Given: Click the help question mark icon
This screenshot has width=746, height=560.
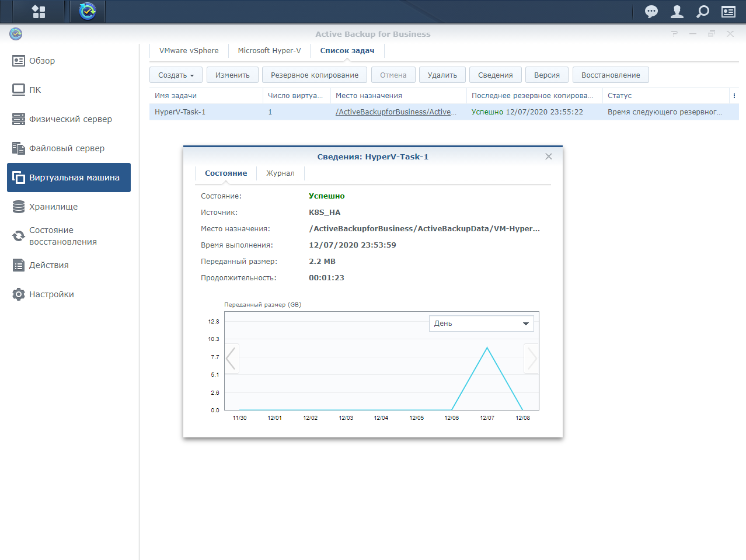Looking at the screenshot, I should coord(675,34).
